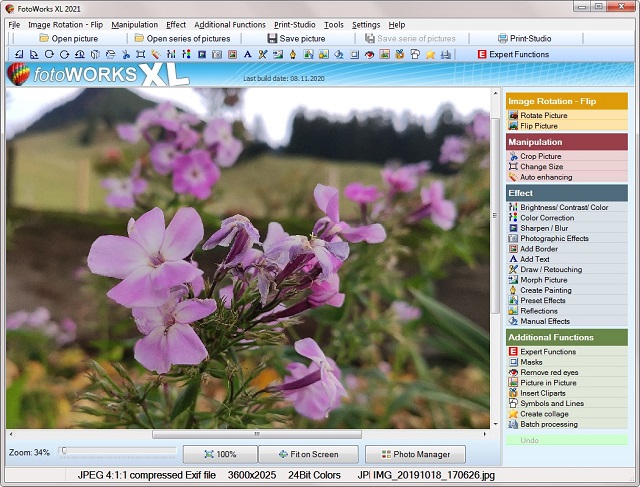640x487 pixels.
Task: Click the Rotate Picture icon in the sidebar
Action: click(x=513, y=116)
